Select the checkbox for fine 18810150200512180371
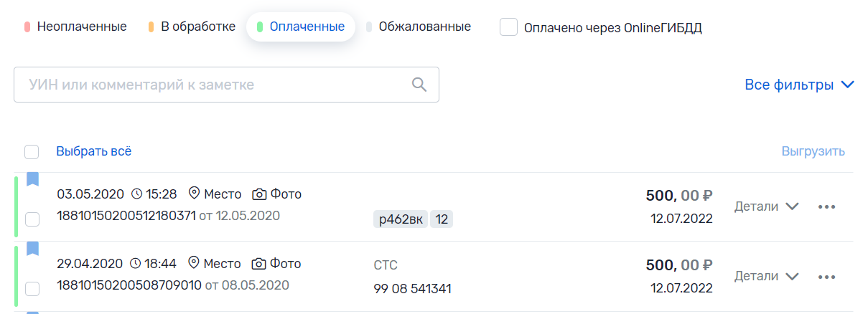The height and width of the screenshot is (314, 868). 32,219
